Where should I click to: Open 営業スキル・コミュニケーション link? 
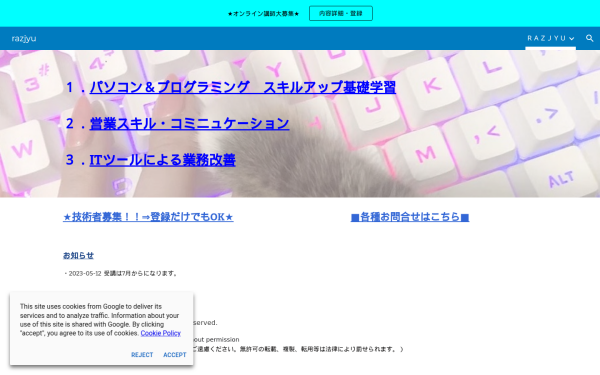pyautogui.click(x=189, y=124)
